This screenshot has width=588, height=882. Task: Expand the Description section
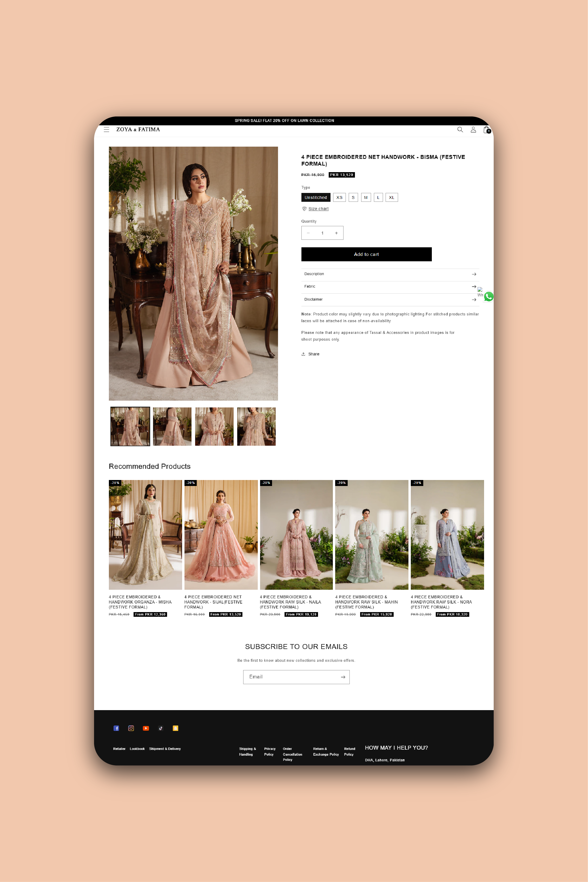(x=390, y=274)
